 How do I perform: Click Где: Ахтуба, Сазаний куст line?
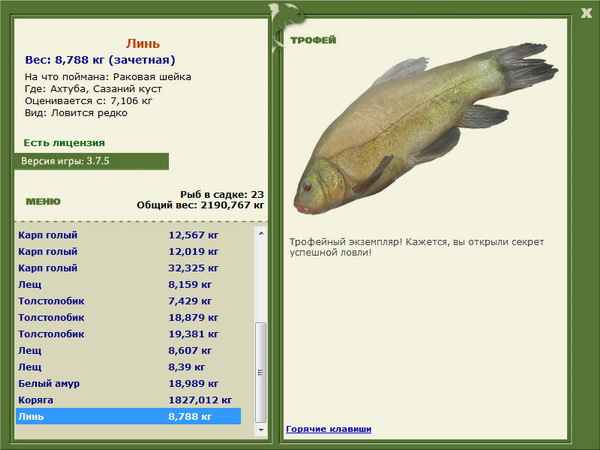point(93,89)
